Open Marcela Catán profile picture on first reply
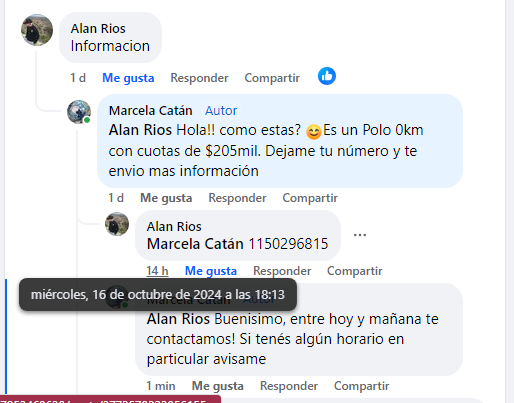Viewport: 514px width, 403px height. click(x=79, y=112)
